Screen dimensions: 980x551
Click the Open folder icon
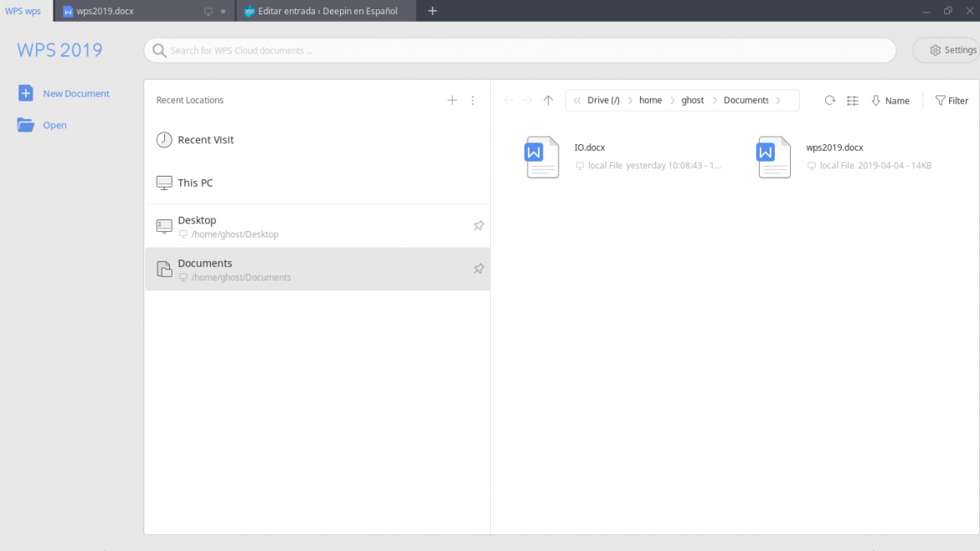point(26,125)
